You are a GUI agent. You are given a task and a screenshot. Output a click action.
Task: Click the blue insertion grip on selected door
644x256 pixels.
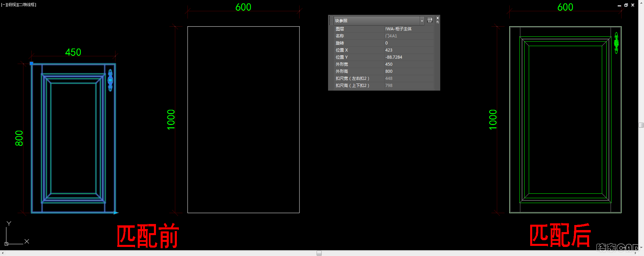(x=31, y=63)
